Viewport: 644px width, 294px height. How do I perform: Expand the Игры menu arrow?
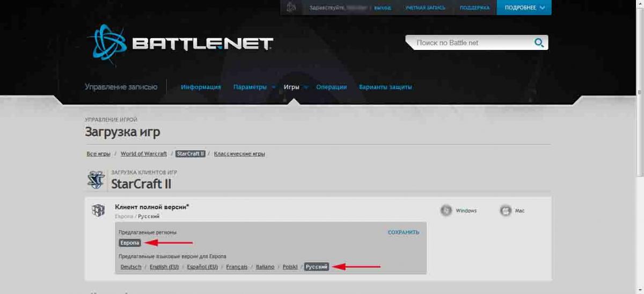(306, 87)
